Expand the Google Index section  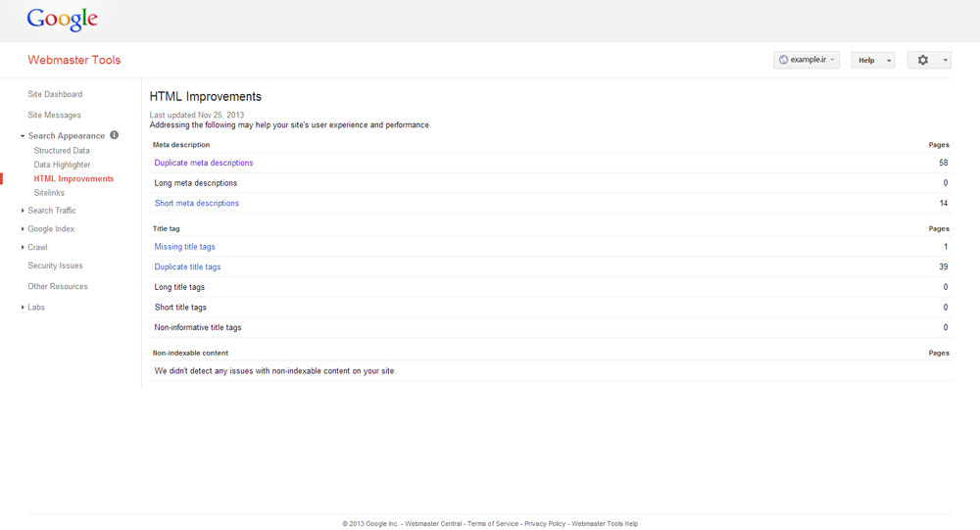[23, 228]
